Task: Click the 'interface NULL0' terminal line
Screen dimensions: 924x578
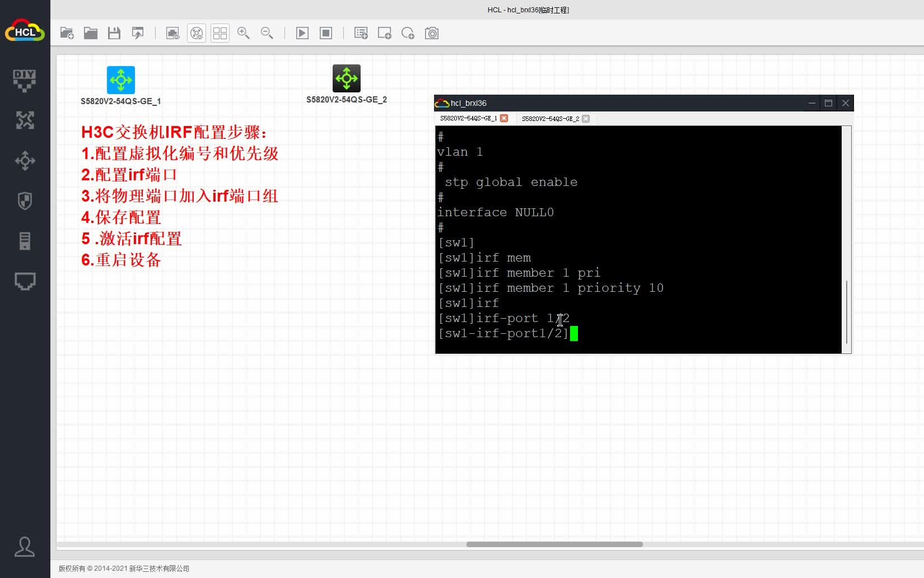Action: click(496, 212)
